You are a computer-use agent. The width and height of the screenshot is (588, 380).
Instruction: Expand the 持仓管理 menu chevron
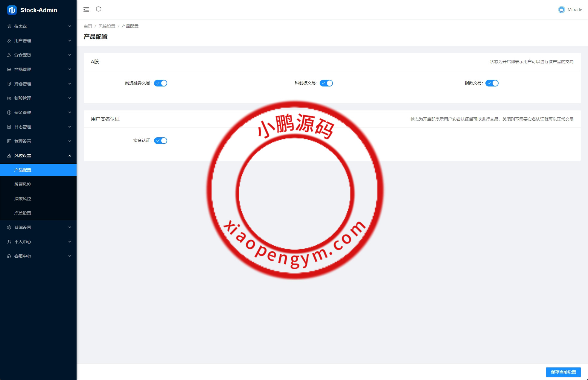pos(70,84)
